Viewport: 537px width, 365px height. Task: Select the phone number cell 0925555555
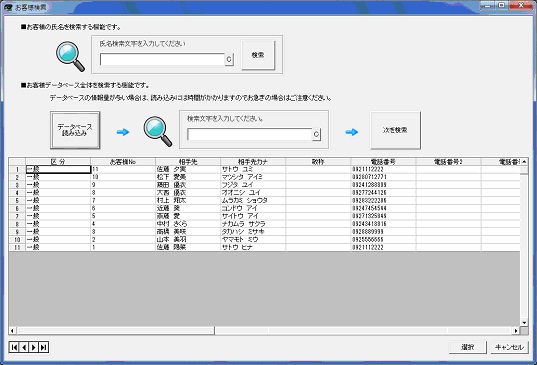pos(383,240)
